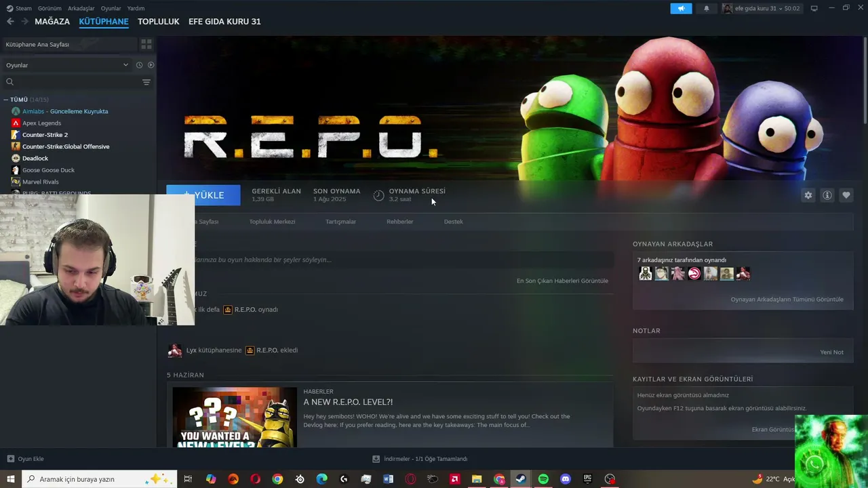This screenshot has width=868, height=488.
Task: Focus the Windows taskbar search box
Action: click(x=100, y=479)
